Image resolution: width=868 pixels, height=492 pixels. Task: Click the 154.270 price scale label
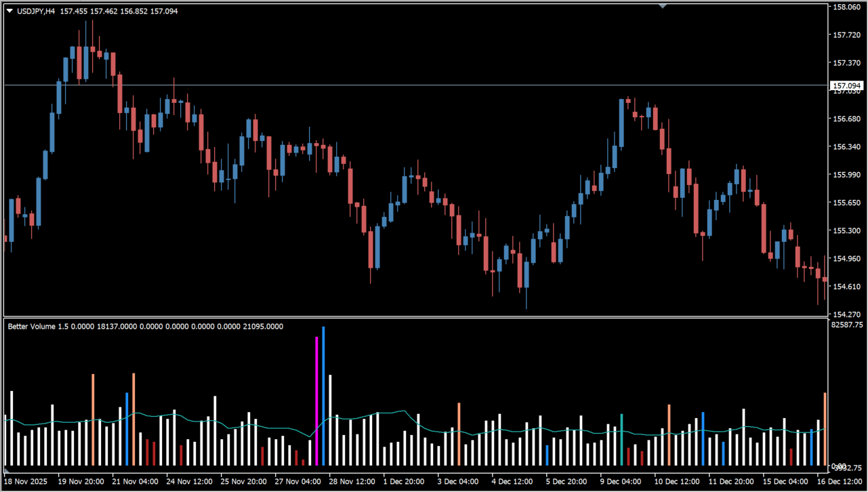click(x=847, y=315)
